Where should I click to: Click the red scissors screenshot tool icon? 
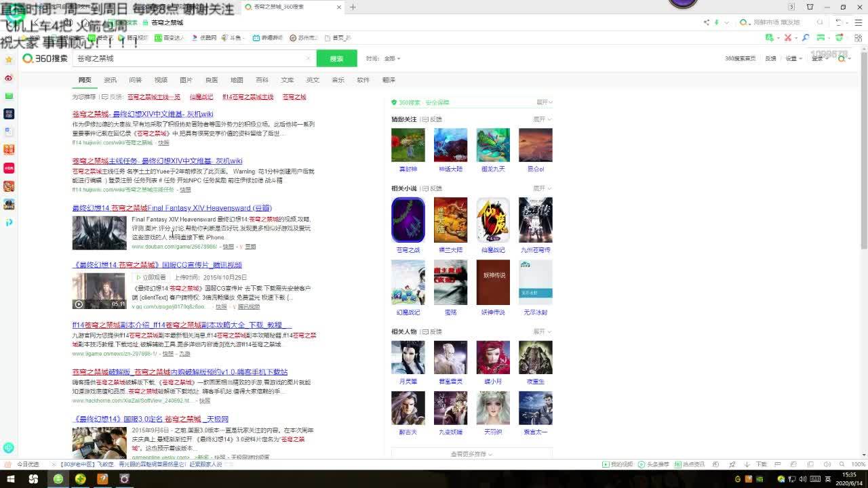[788, 38]
